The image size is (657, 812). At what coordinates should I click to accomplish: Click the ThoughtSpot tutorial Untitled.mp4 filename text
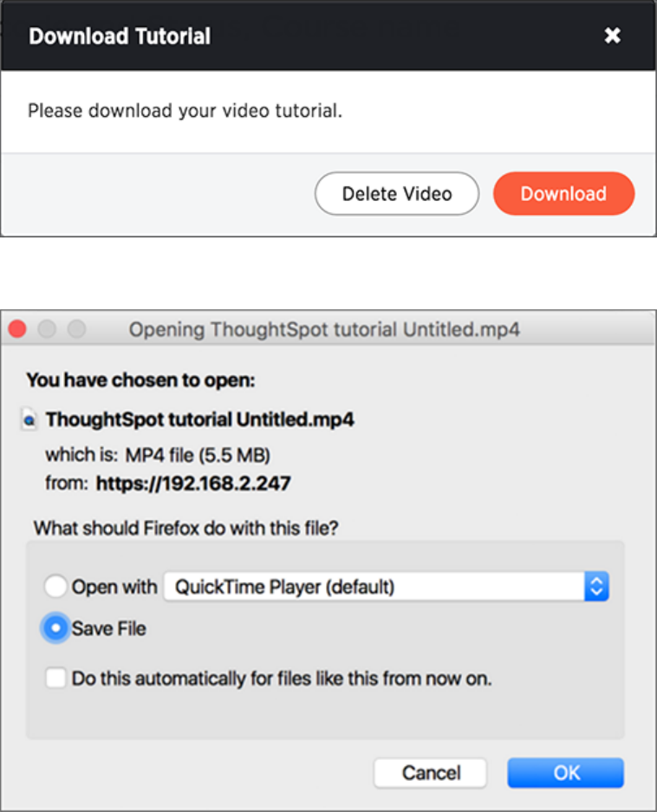pyautogui.click(x=199, y=420)
